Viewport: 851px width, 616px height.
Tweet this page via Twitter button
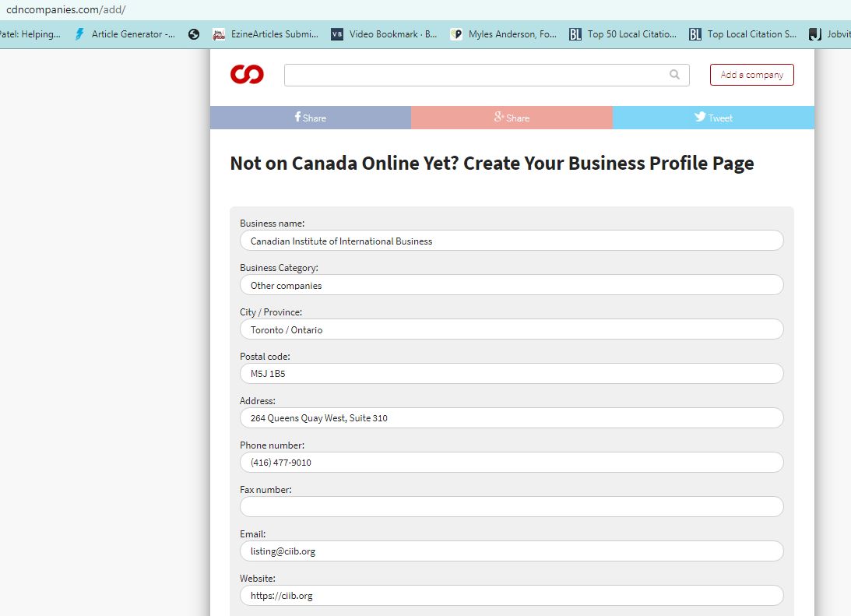tap(713, 118)
